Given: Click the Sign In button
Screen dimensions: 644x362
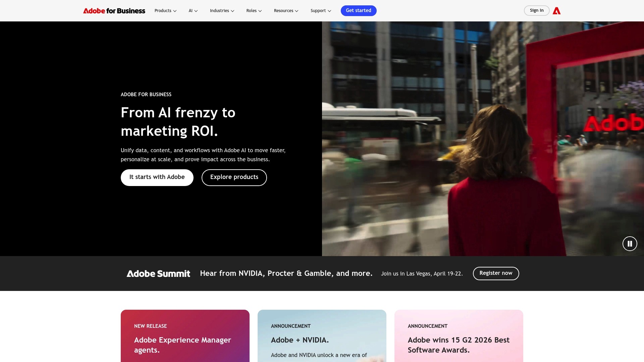Looking at the screenshot, I should pos(537,10).
